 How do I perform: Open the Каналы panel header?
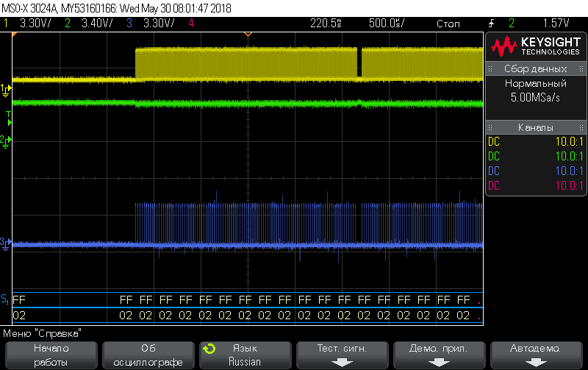pos(536,127)
